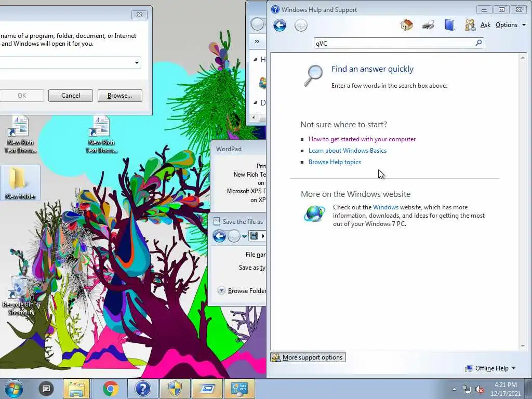Switch to the Run taskbar button
Image resolution: width=532 pixels, height=399 pixels.
[207, 389]
